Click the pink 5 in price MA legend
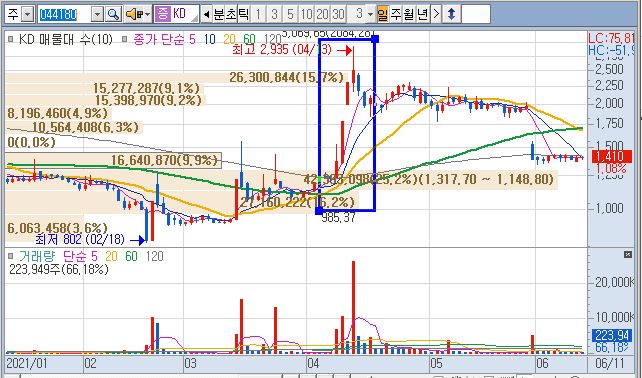The image size is (642, 378). click(192, 39)
